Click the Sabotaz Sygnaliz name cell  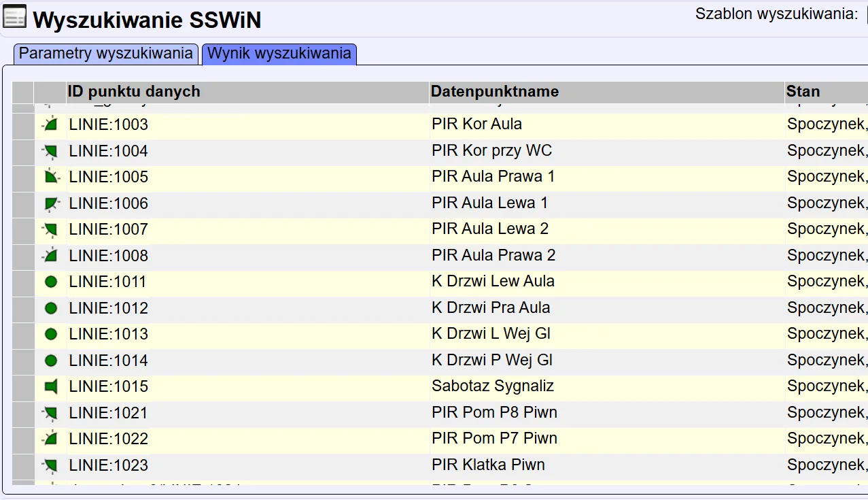point(493,386)
